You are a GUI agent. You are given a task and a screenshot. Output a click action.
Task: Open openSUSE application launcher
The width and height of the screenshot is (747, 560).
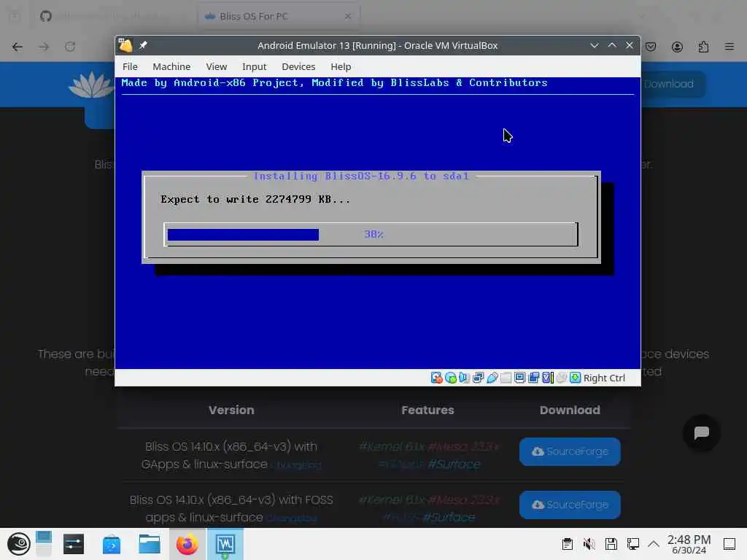pos(18,544)
